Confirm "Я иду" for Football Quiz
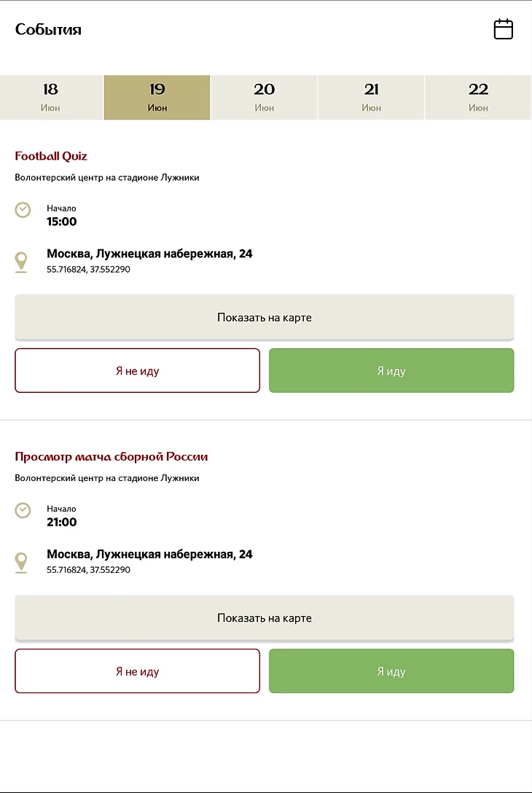This screenshot has width=532, height=793. [x=391, y=371]
